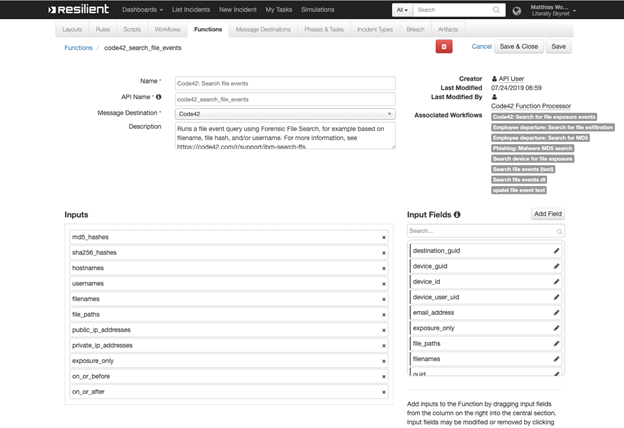Edit device_user_uid field with pencil icon
This screenshot has width=624, height=428.
click(556, 297)
